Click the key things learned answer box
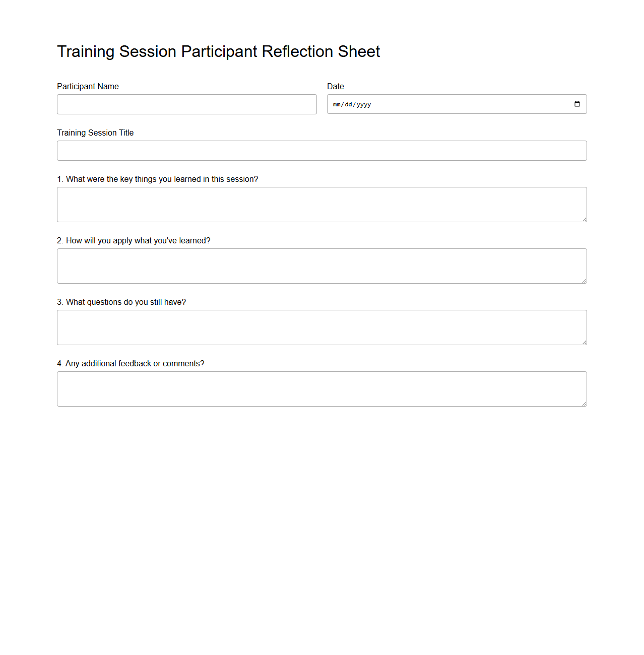The image size is (644, 655). [321, 204]
